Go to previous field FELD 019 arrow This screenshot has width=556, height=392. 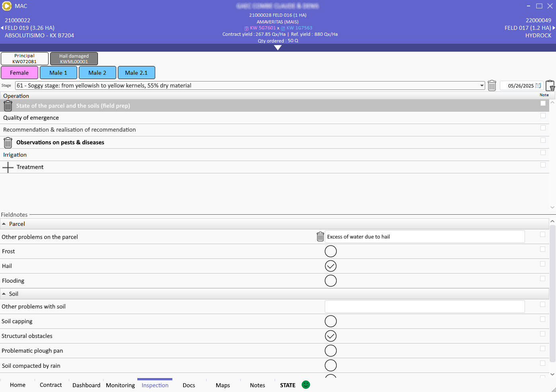click(2, 28)
